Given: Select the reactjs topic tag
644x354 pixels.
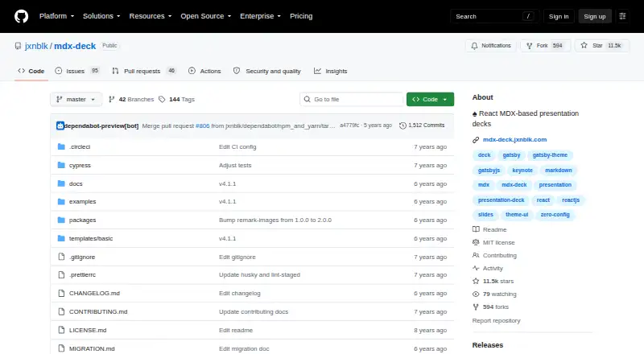Looking at the screenshot, I should (x=571, y=200).
